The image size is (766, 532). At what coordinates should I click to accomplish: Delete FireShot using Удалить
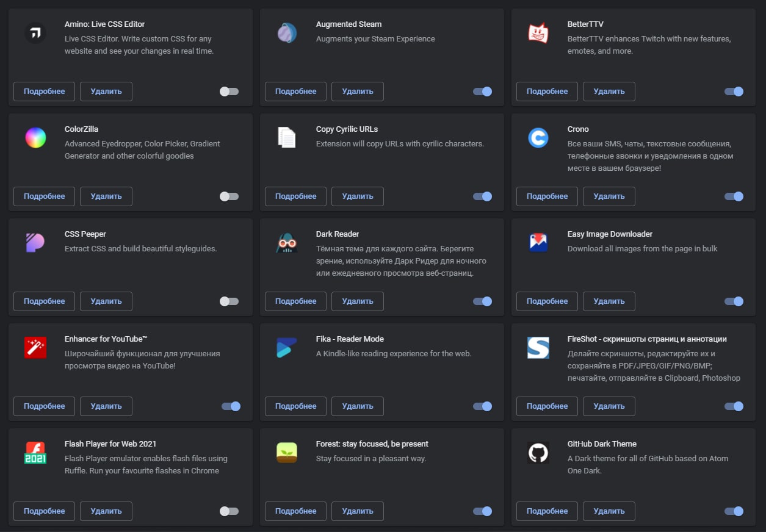click(609, 406)
